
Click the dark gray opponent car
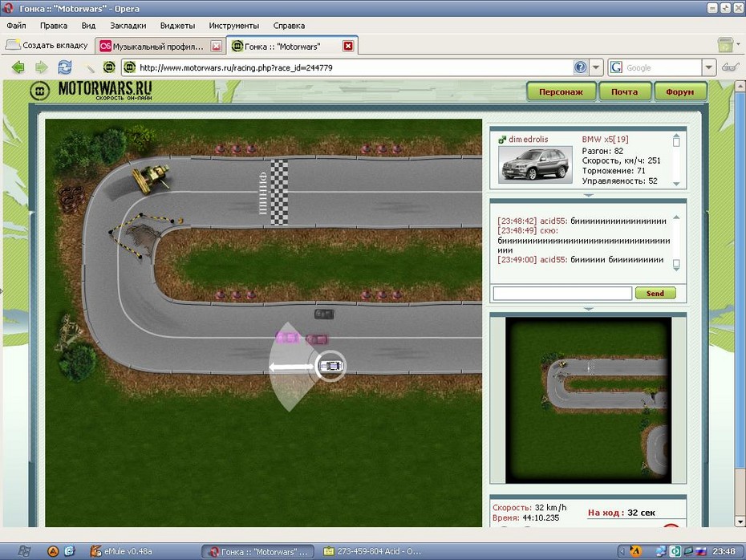325,314
